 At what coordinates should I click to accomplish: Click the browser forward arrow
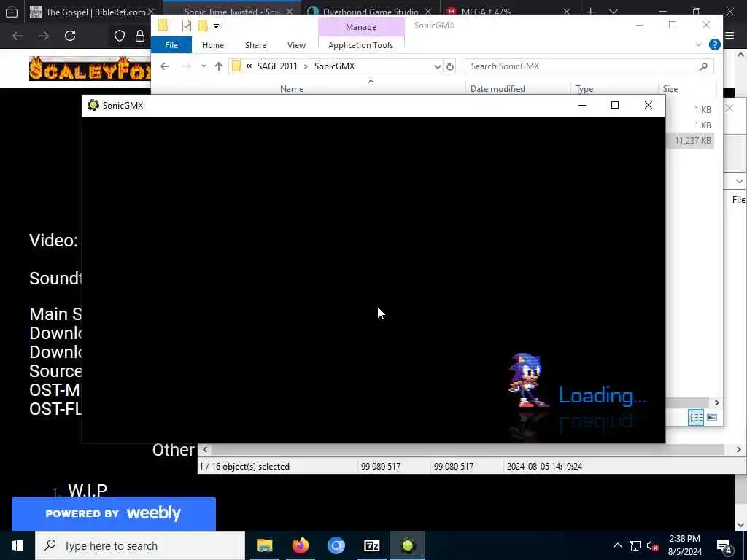[x=43, y=36]
